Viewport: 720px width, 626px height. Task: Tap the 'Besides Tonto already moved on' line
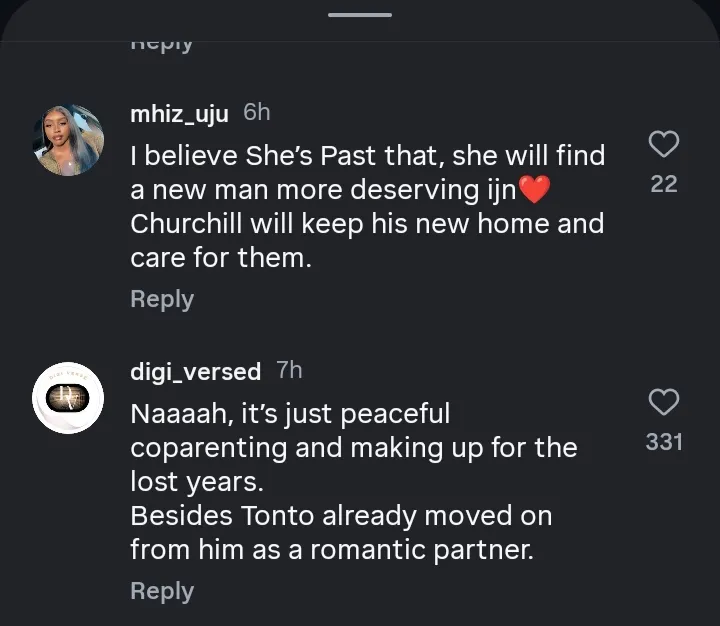tap(341, 517)
